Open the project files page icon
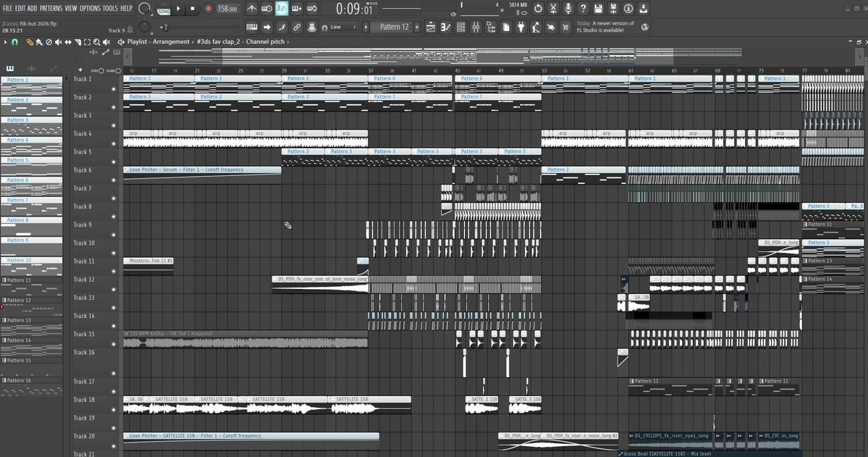The image size is (868, 457). (x=506, y=27)
